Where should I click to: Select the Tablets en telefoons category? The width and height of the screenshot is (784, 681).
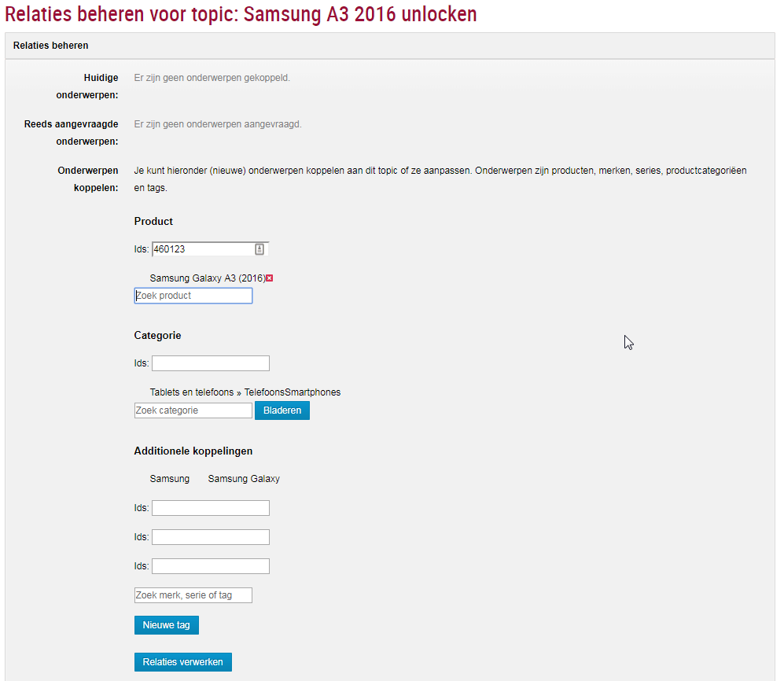point(191,392)
